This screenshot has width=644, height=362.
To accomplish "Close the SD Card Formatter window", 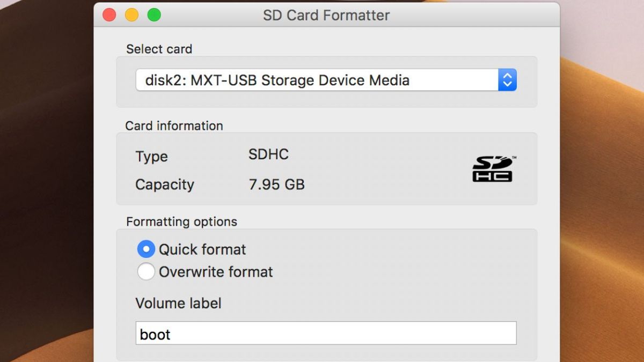I will point(109,15).
